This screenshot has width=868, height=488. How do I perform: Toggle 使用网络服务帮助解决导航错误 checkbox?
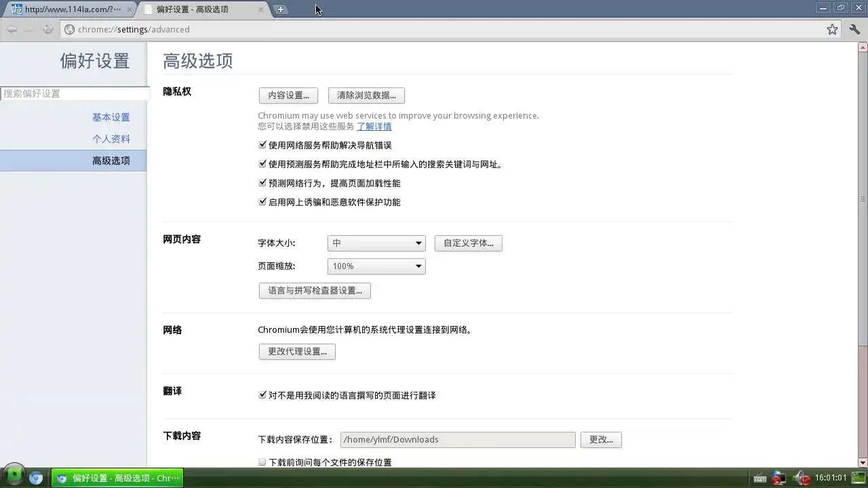pyautogui.click(x=262, y=145)
